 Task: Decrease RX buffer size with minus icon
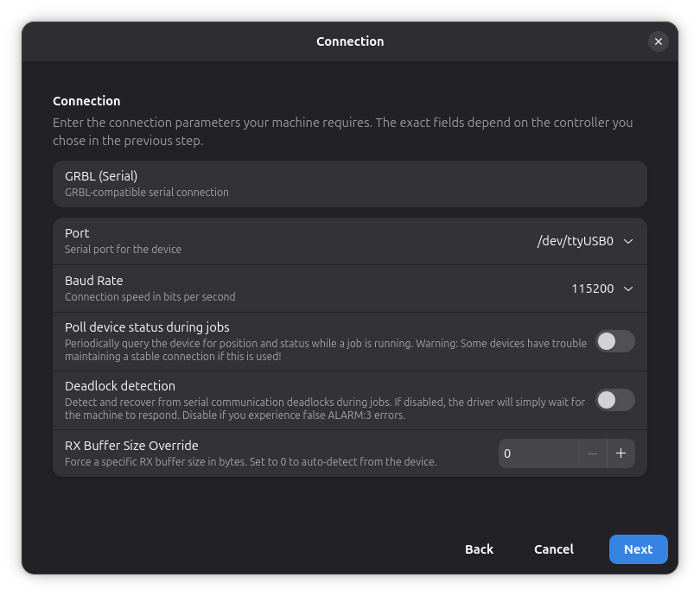(593, 453)
